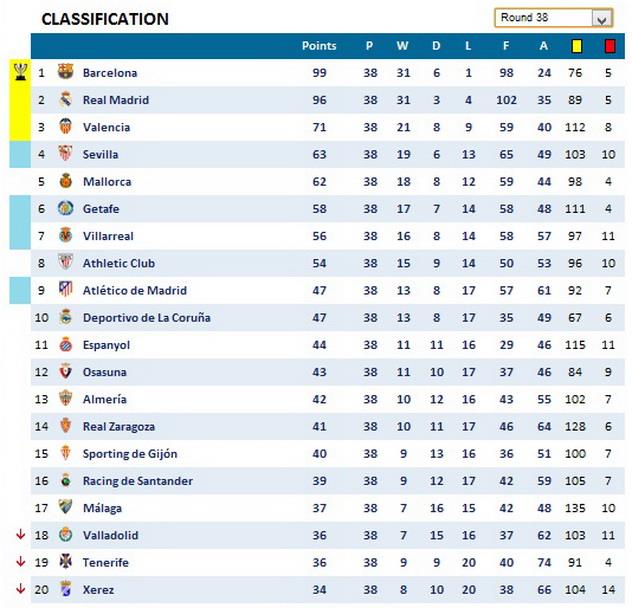Open the Deportivo de La Coruña link

pos(146,318)
